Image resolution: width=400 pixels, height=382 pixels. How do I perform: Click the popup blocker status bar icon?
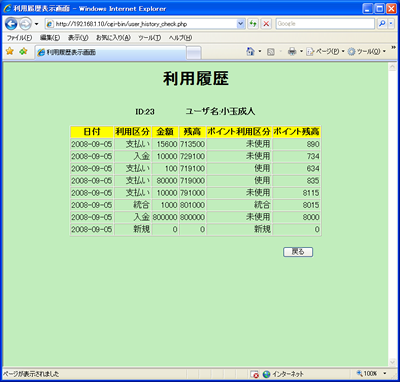click(x=254, y=374)
